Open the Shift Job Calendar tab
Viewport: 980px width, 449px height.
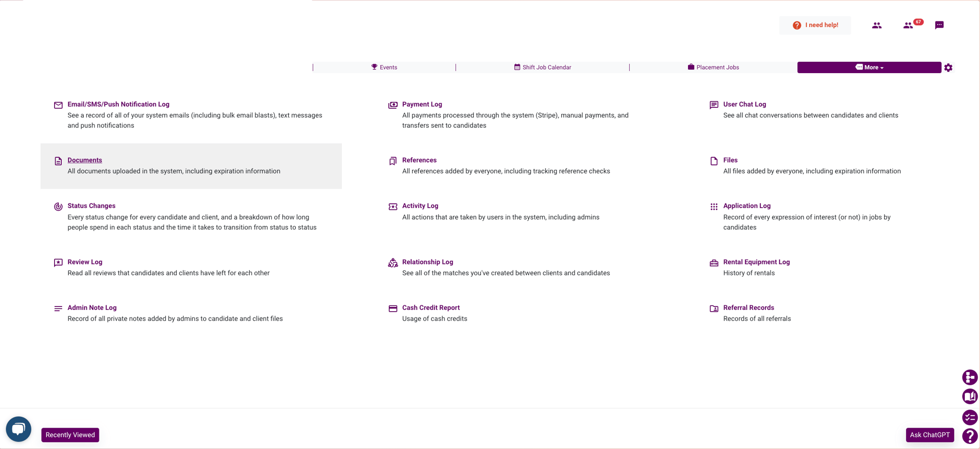click(x=542, y=67)
